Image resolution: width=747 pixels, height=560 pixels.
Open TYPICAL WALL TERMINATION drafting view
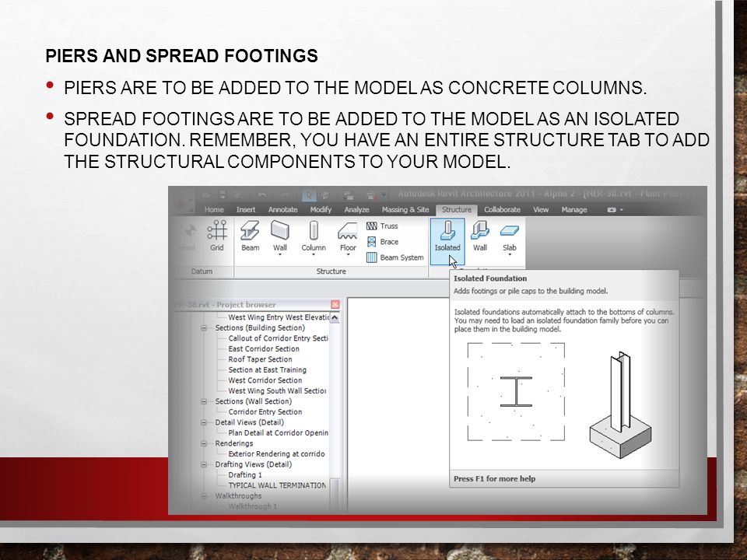pyautogui.click(x=277, y=485)
